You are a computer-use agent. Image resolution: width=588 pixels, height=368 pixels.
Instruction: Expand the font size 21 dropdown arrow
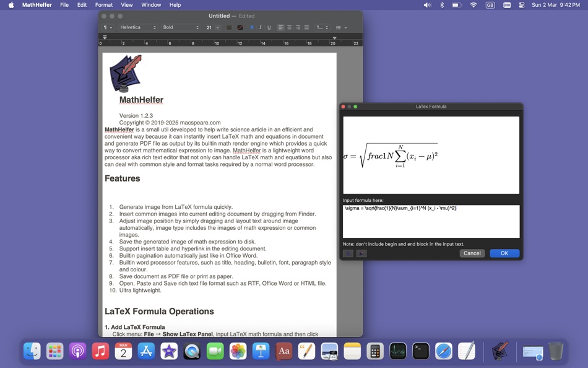coord(217,27)
